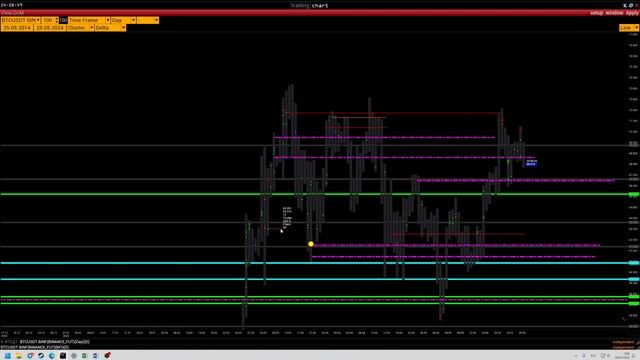
Task: Open the setup menu
Action: [x=596, y=13]
